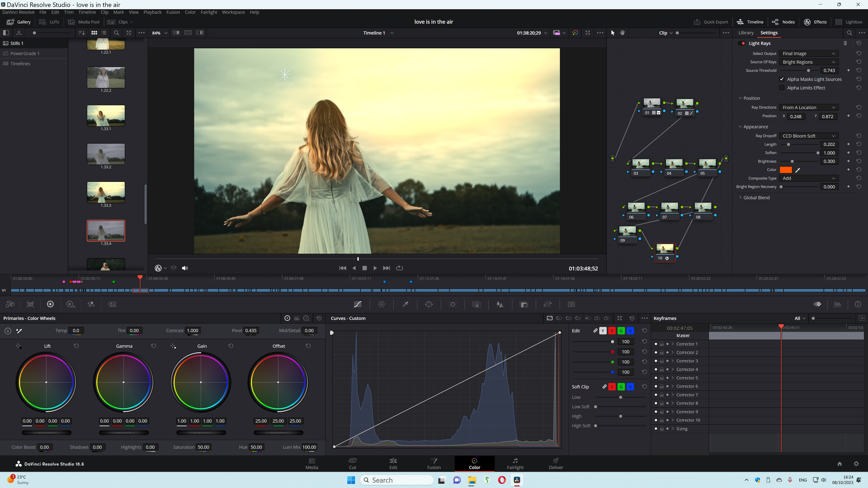Toggle the Light Rays enable red dot
868x488 pixels.
743,43
